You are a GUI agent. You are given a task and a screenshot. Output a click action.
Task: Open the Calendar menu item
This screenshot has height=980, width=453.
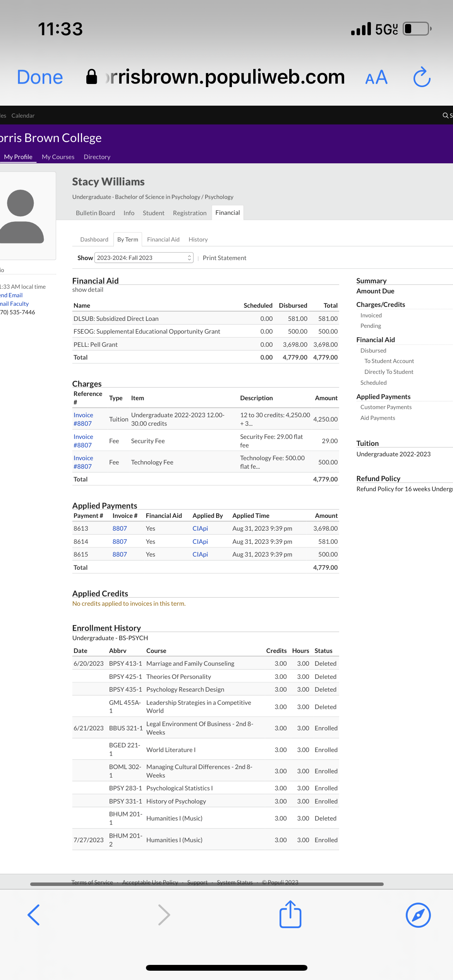pyautogui.click(x=23, y=115)
